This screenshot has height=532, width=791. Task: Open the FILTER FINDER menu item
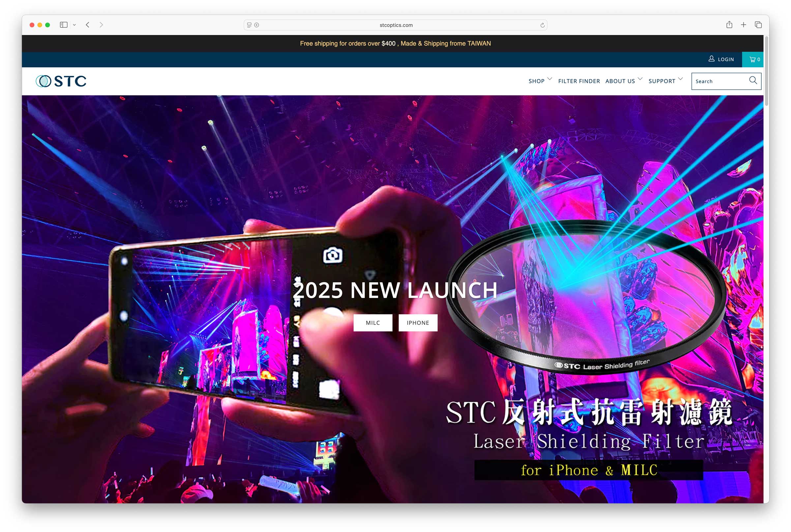click(579, 81)
